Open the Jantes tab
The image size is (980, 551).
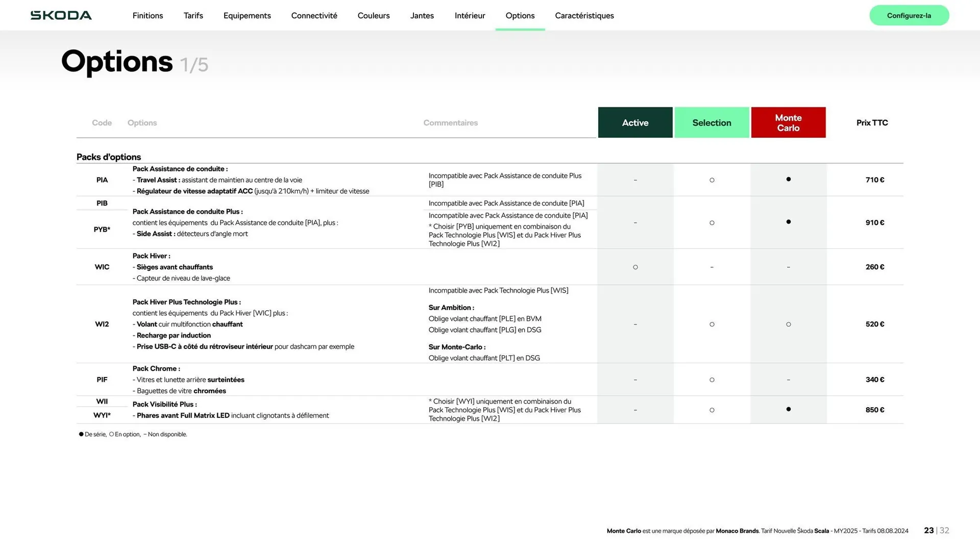click(422, 15)
